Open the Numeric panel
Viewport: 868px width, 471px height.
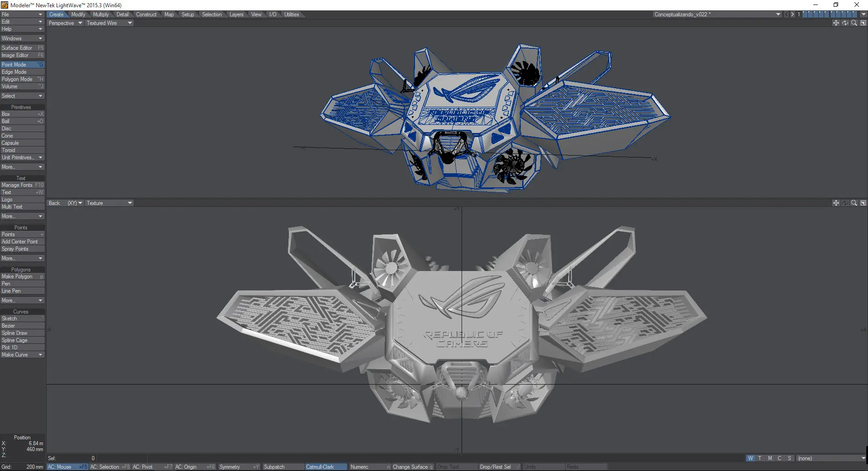pyautogui.click(x=370, y=467)
